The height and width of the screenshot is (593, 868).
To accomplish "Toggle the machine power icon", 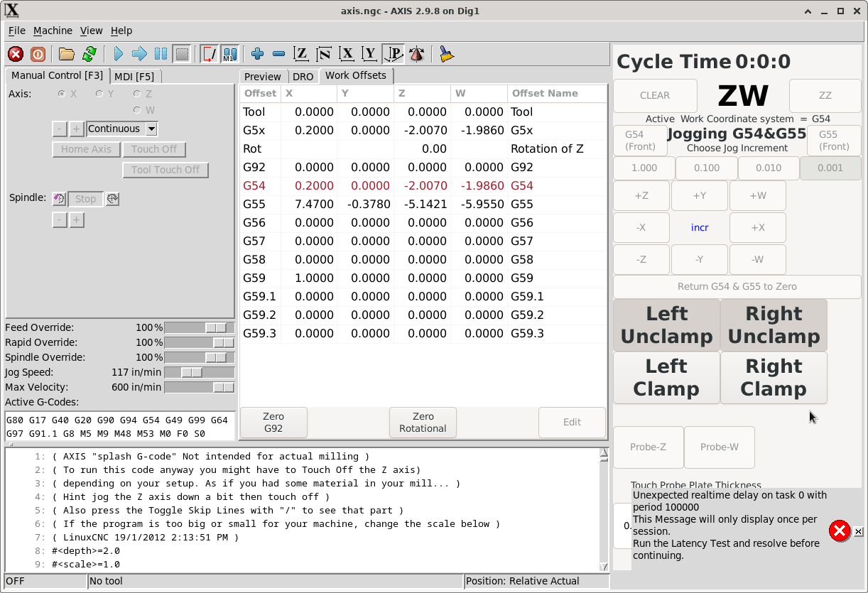I will click(x=38, y=54).
